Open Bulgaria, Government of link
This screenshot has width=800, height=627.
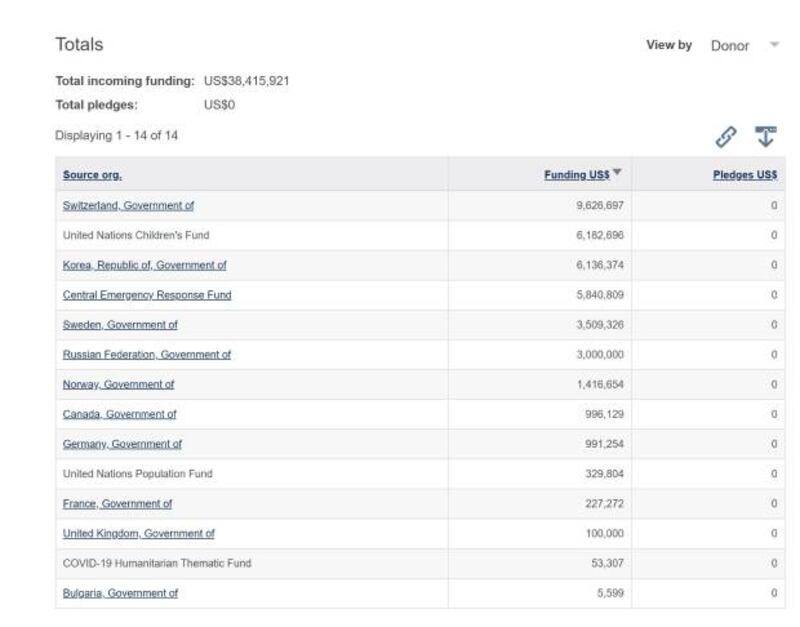pos(120,593)
